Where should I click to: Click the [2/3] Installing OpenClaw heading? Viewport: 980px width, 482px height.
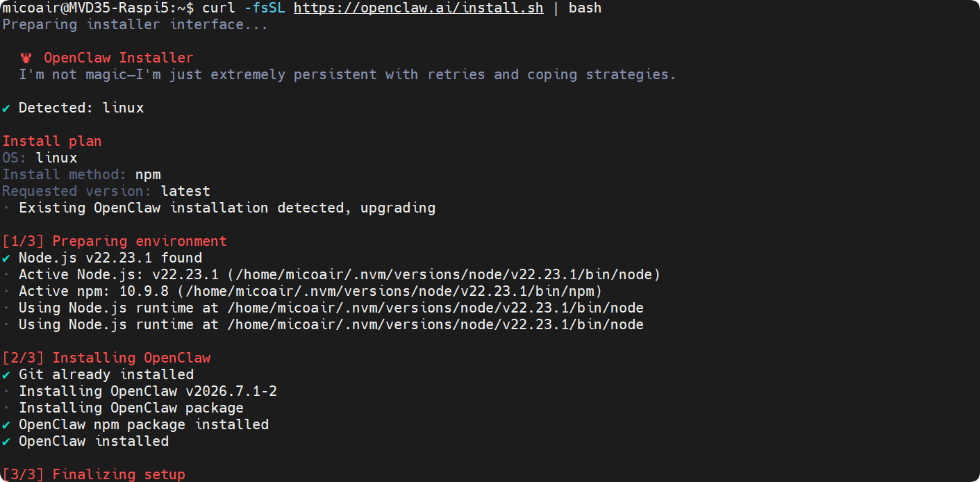click(x=106, y=358)
